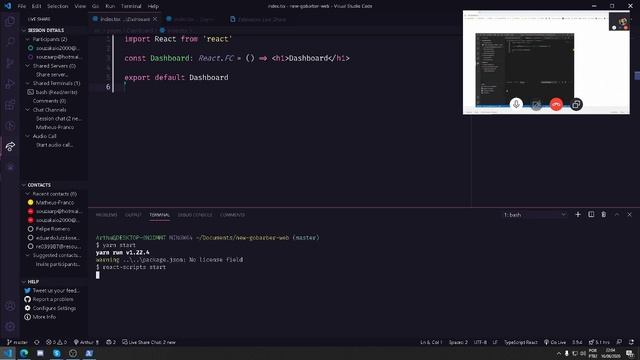Mute the microphone in the call window
Screen dimensions: 640x360
[x=516, y=104]
